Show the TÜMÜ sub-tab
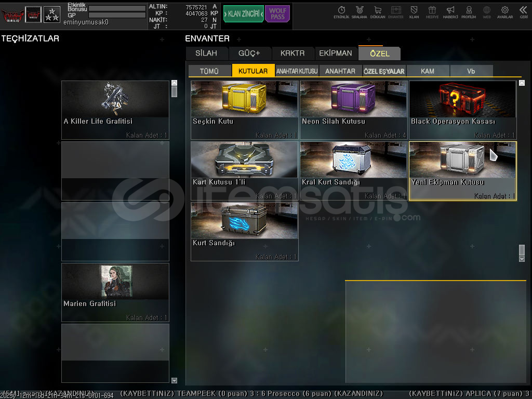532x399 pixels. point(209,71)
